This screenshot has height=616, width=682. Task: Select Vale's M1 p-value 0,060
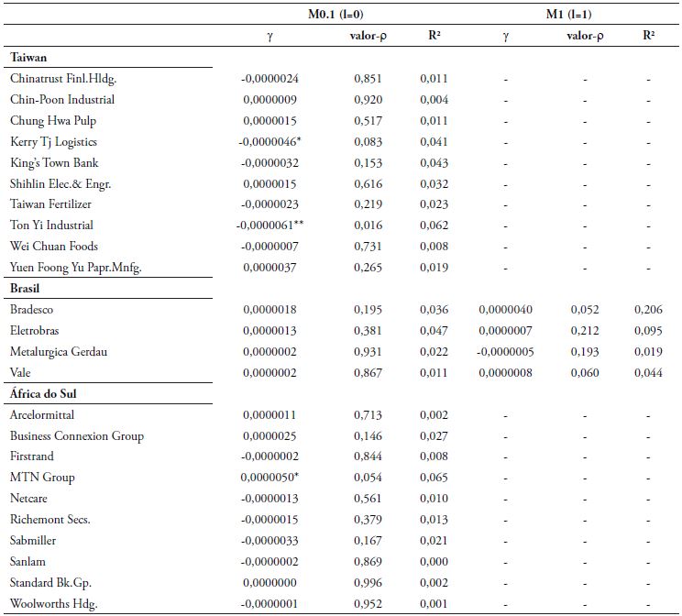585,373
